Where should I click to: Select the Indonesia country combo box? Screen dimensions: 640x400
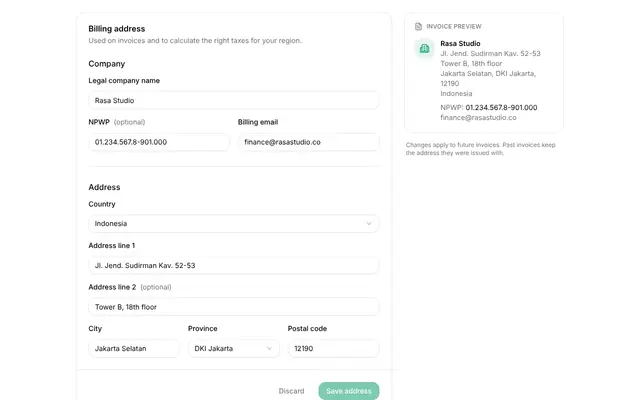point(233,224)
